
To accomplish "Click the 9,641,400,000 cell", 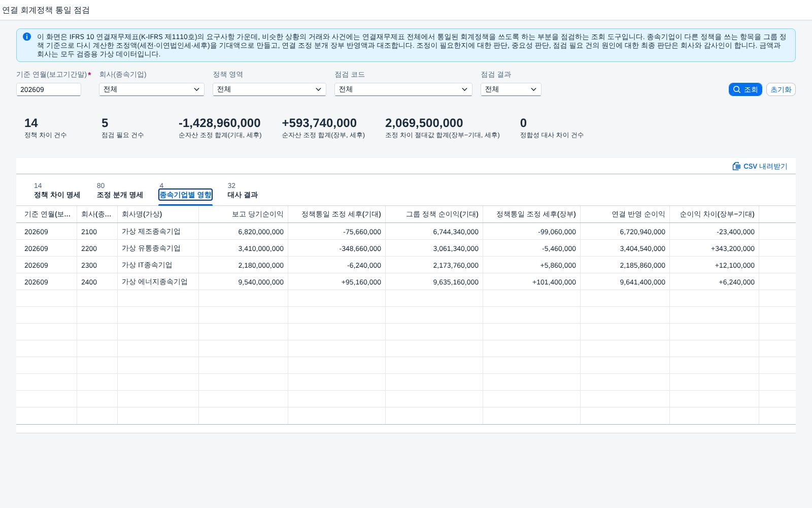I will 625,282.
